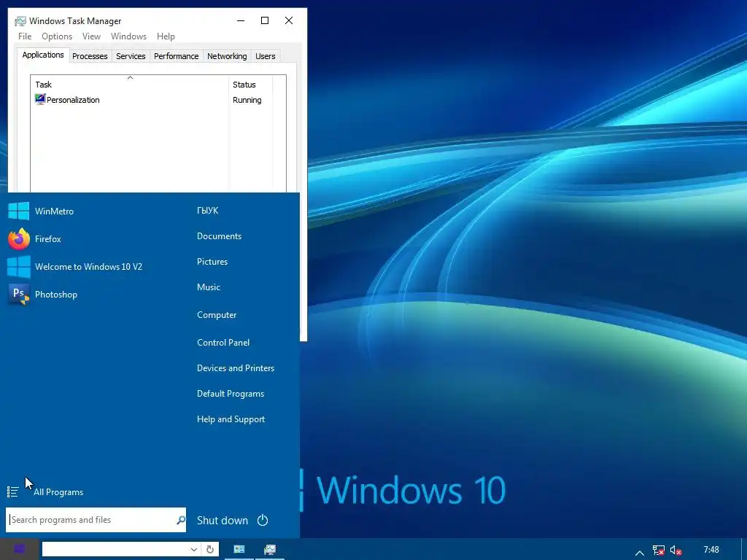Switch to the Processes tab

pos(90,56)
